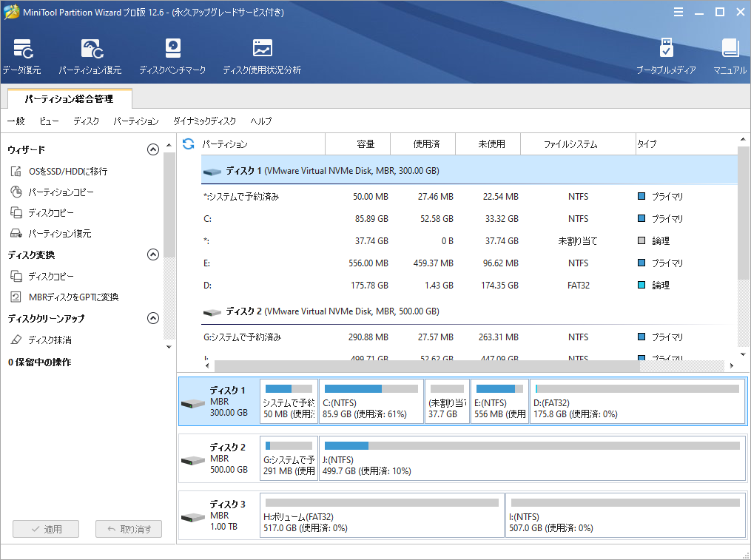This screenshot has width=751, height=560.
Task: Click the 取り消す button
Action: pyautogui.click(x=129, y=529)
